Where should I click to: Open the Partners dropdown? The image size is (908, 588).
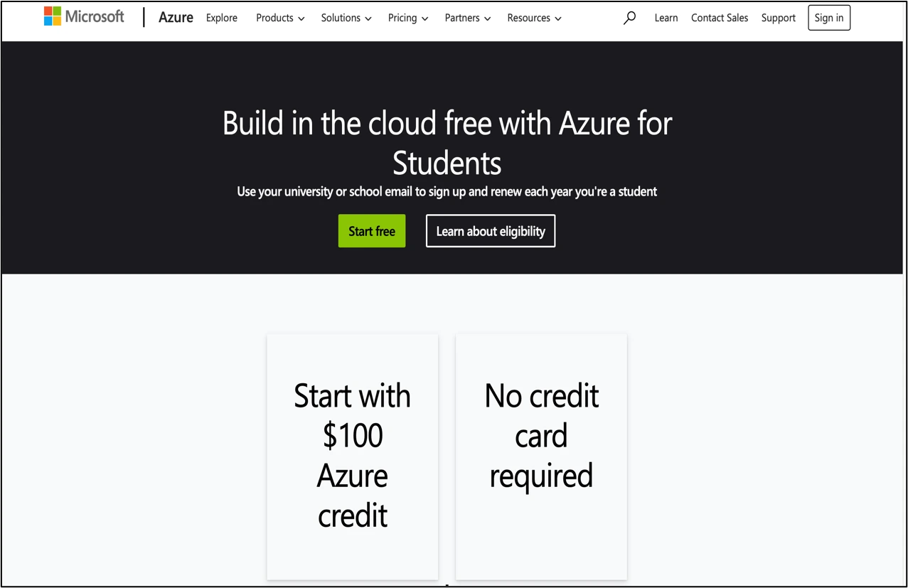pyautogui.click(x=467, y=18)
